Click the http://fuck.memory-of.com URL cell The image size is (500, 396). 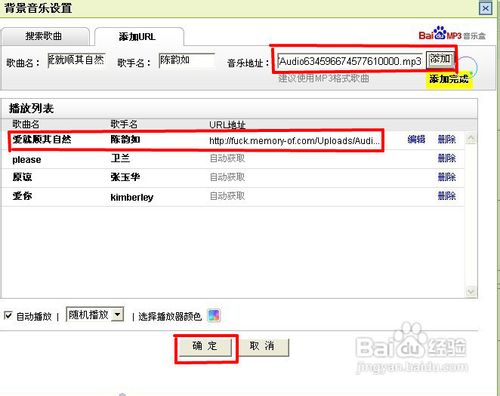(295, 141)
